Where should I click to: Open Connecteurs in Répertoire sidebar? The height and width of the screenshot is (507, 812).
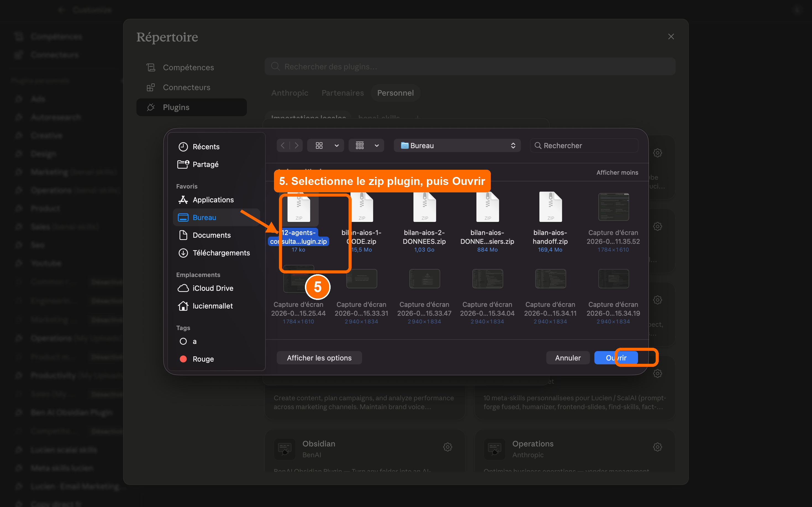click(x=192, y=87)
